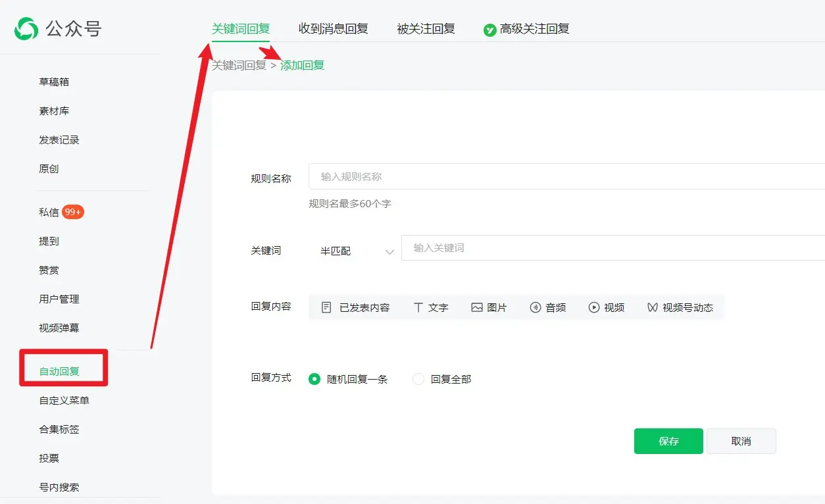Open 私信 messages with 99+ badge
The height and width of the screenshot is (504, 825).
49,212
